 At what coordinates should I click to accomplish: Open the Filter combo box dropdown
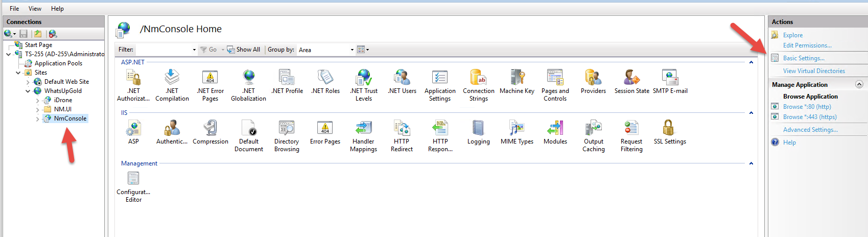194,50
